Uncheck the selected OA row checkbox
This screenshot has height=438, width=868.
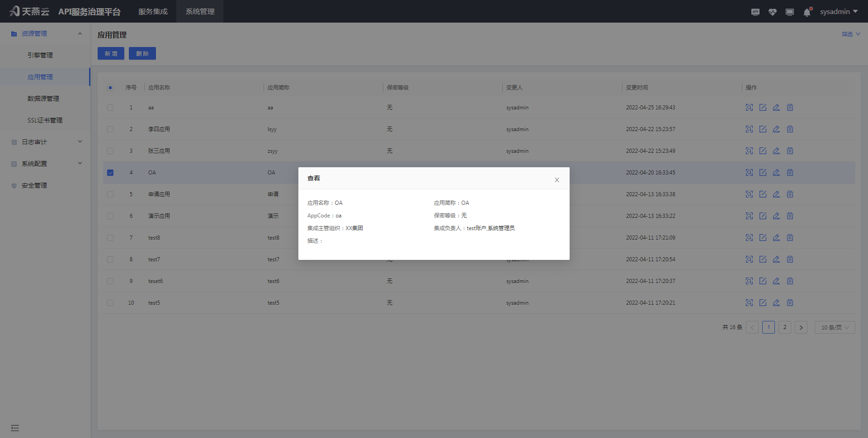pos(110,173)
